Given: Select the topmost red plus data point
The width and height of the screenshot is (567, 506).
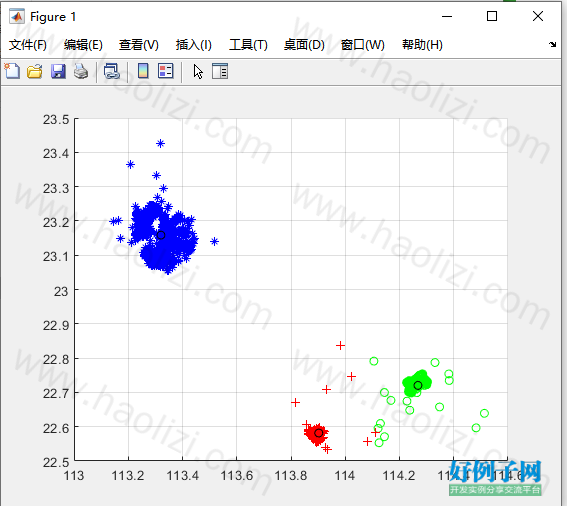Looking at the screenshot, I should (x=340, y=345).
